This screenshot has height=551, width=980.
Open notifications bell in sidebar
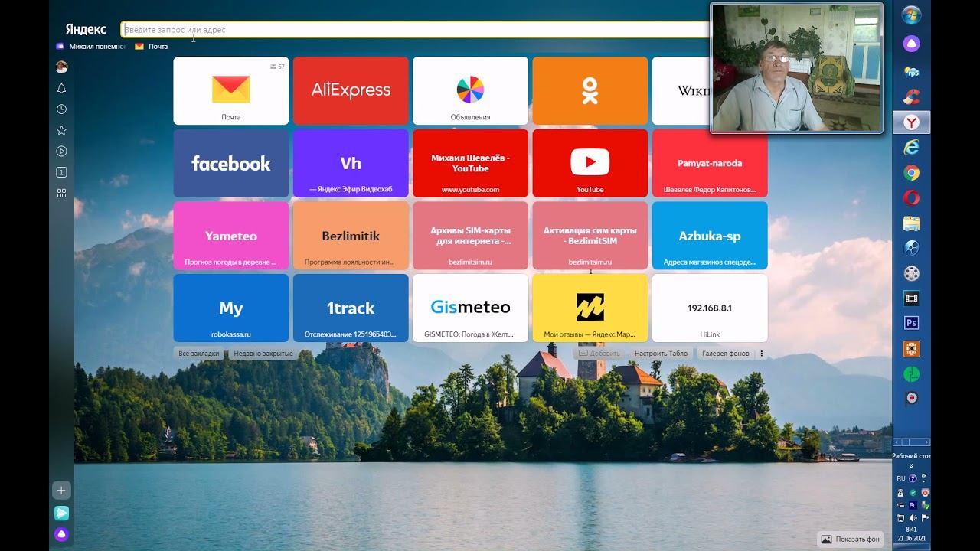62,88
